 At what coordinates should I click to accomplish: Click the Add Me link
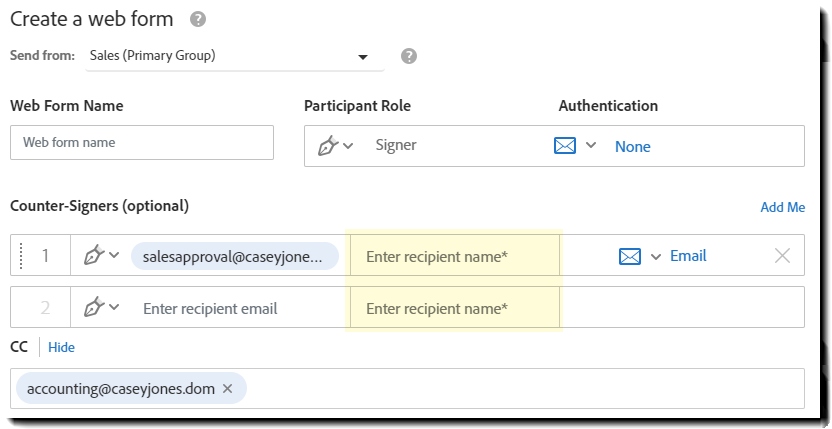pos(782,207)
